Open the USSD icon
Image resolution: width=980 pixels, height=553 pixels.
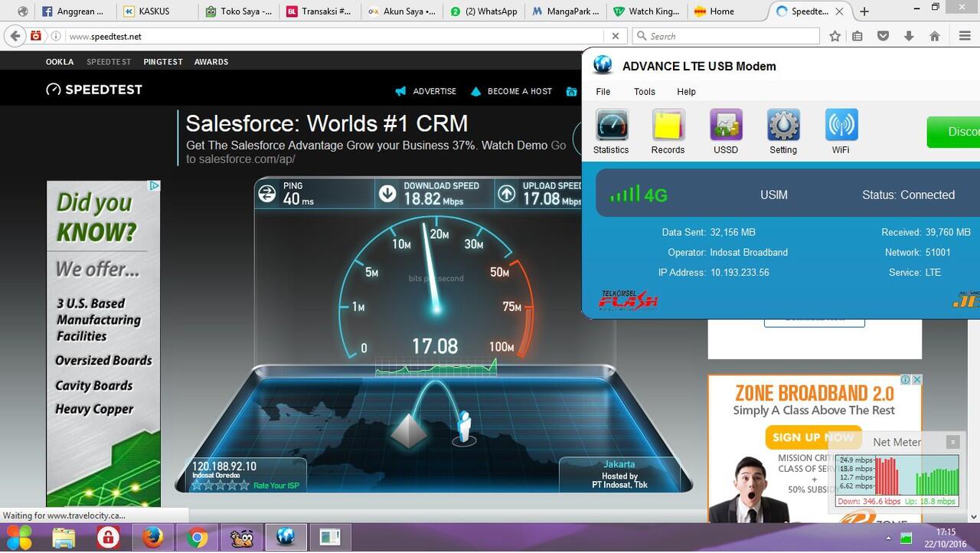726,132
